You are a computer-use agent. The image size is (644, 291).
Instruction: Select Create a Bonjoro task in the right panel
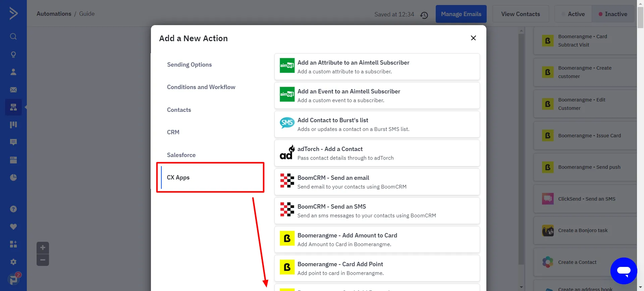pos(585,230)
